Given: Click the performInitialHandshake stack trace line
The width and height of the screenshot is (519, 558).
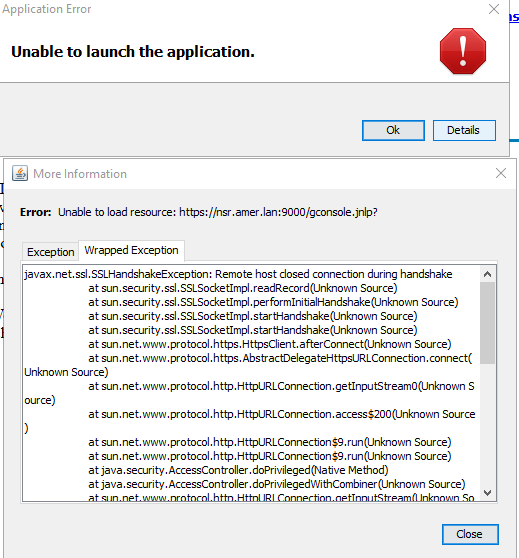Looking at the screenshot, I should pyautogui.click(x=273, y=302).
